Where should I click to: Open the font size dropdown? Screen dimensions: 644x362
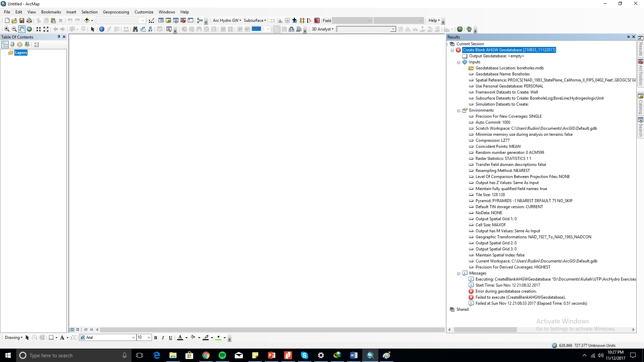149,338
